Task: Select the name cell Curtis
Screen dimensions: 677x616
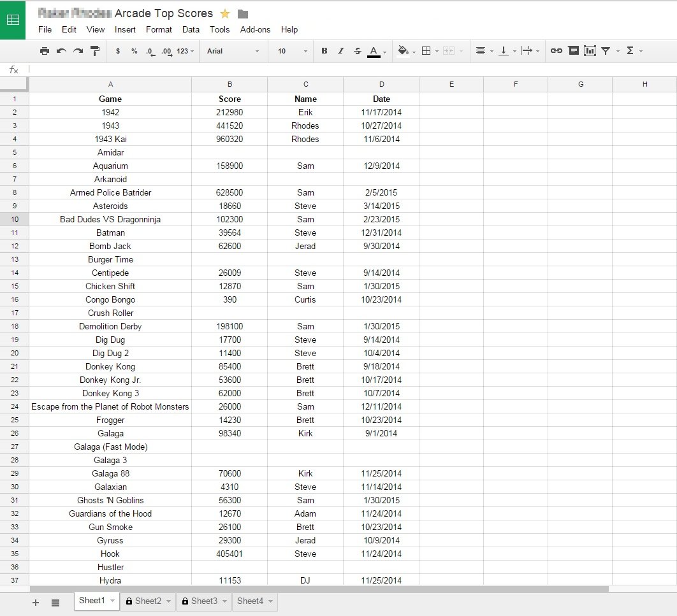Action: point(305,299)
